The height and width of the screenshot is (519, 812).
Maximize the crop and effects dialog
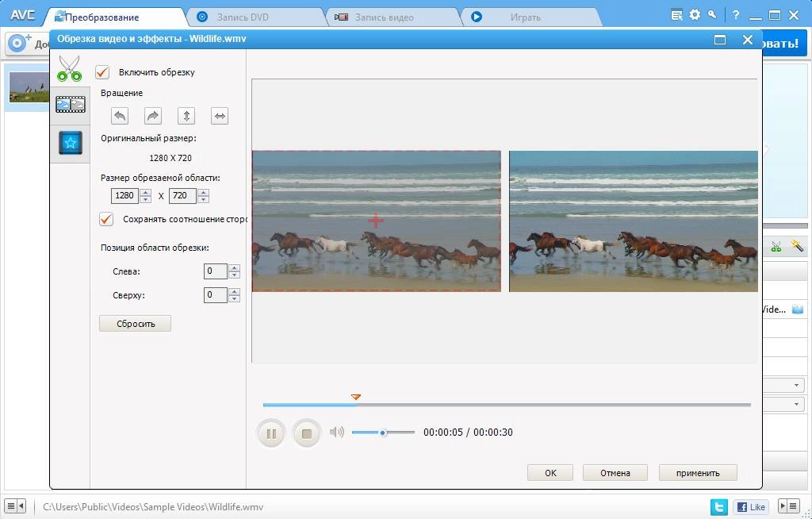point(720,40)
